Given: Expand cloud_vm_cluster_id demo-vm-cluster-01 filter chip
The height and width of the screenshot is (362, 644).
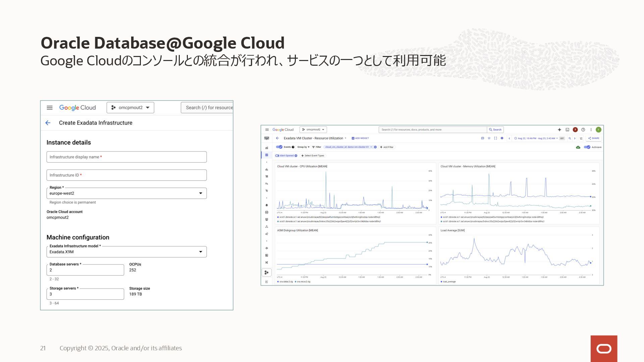Looking at the screenshot, I should pos(348,147).
